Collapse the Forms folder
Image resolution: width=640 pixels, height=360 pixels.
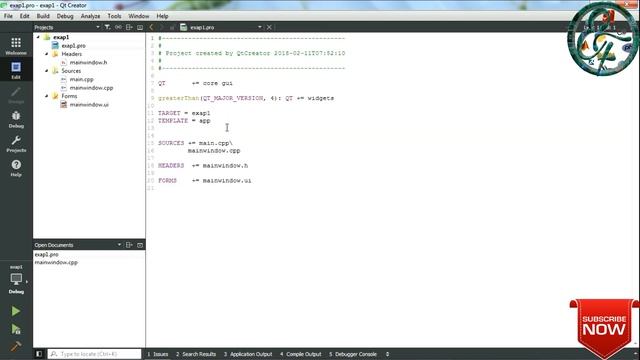[47, 96]
